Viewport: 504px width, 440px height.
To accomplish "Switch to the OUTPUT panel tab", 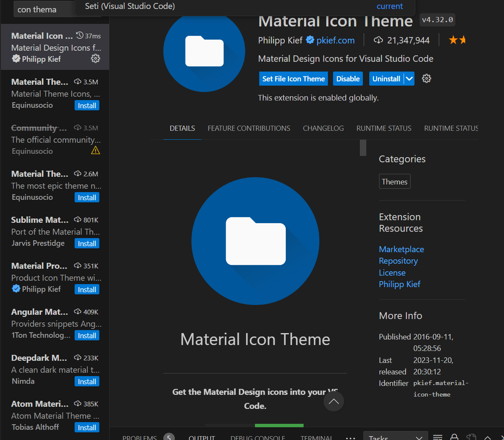I will [202, 437].
